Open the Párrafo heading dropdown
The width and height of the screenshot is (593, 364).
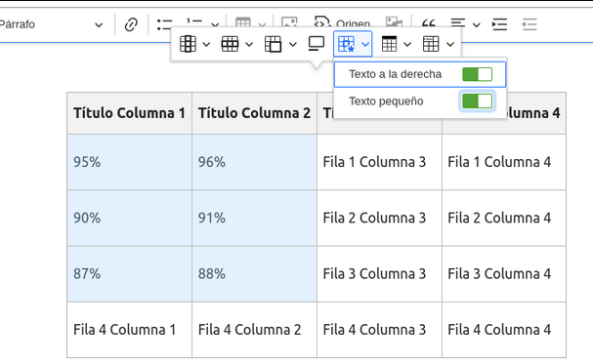pos(52,24)
